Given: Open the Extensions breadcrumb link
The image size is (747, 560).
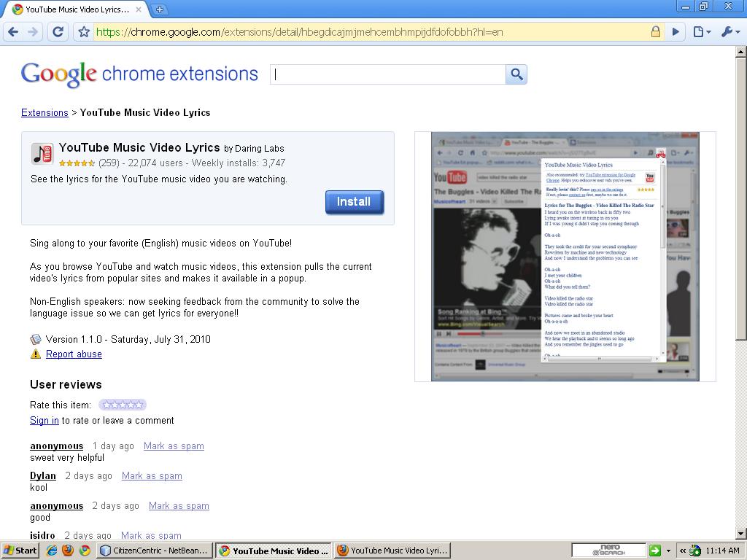Looking at the screenshot, I should tap(44, 113).
